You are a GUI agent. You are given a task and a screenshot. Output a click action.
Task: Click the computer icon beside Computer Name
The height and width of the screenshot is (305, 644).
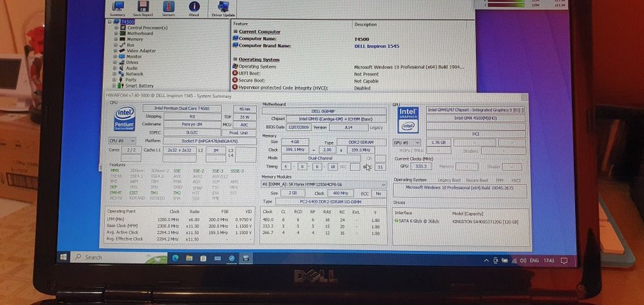(235, 39)
